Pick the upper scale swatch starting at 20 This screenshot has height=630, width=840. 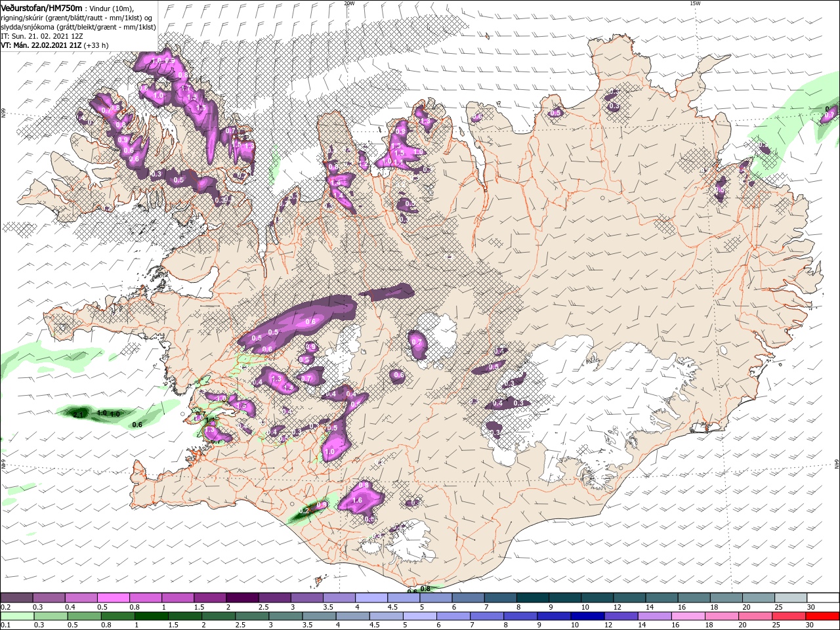pyautogui.click(x=759, y=598)
